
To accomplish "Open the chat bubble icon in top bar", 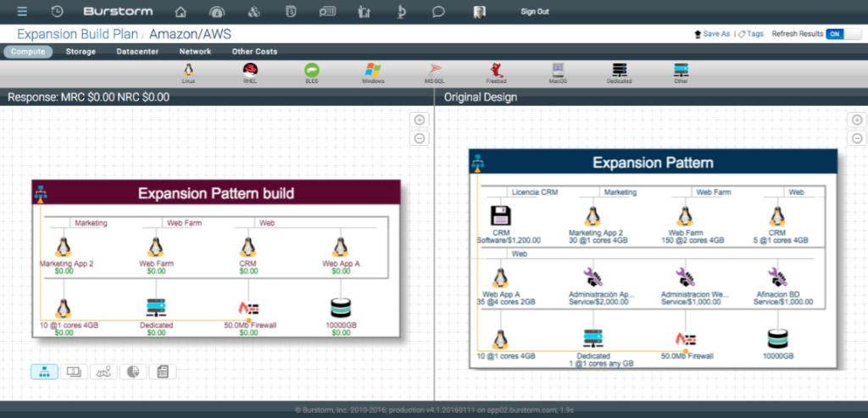I will click(438, 12).
